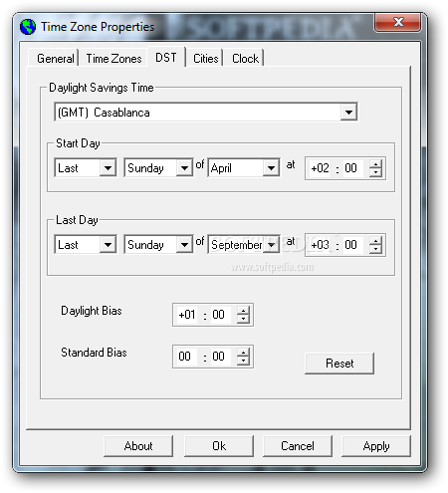Open Last Day weekday dropdown 'Sunday'

(x=184, y=245)
